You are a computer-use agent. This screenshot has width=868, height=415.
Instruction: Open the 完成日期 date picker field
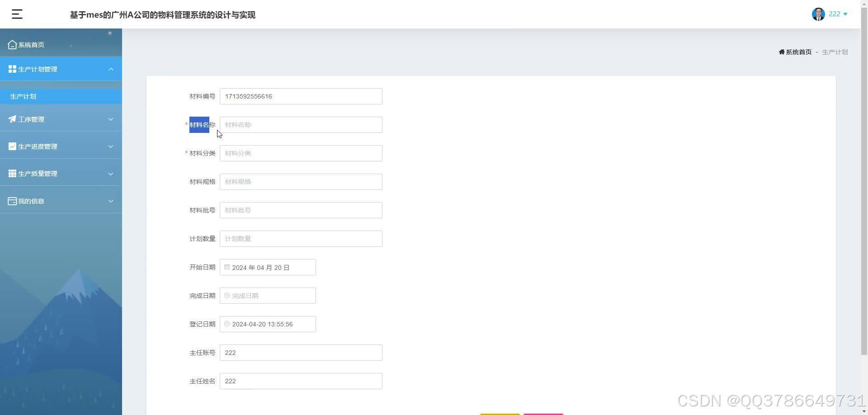click(x=268, y=296)
